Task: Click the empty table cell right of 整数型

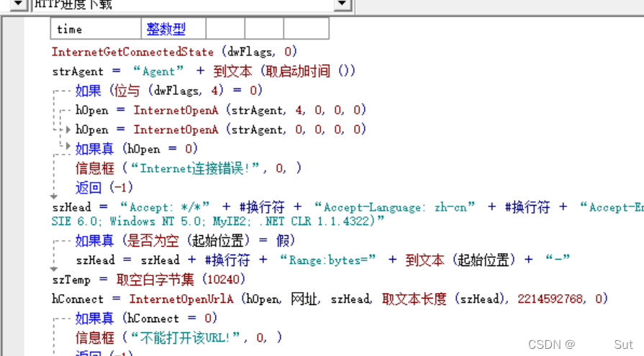Action: tap(225, 29)
